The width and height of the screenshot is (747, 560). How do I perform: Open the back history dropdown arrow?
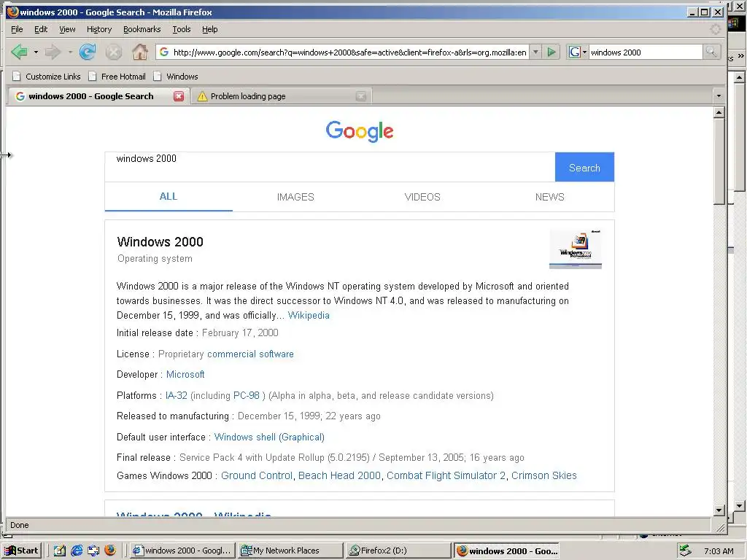point(36,52)
